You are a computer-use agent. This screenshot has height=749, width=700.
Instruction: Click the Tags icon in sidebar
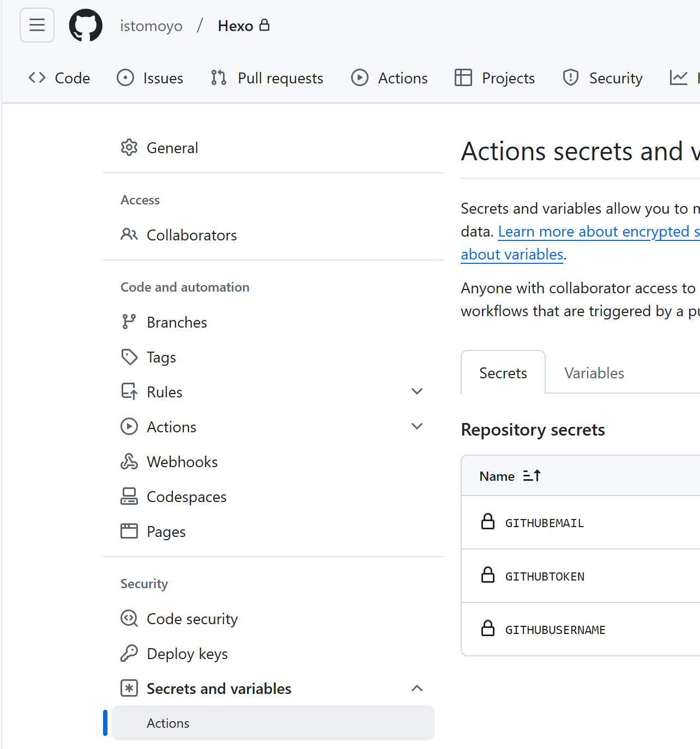[129, 357]
